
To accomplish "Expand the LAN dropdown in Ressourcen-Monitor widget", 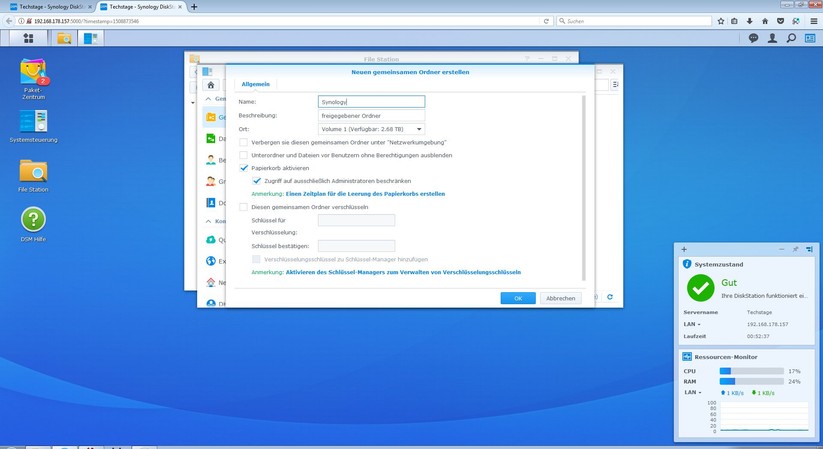I will tap(691, 392).
